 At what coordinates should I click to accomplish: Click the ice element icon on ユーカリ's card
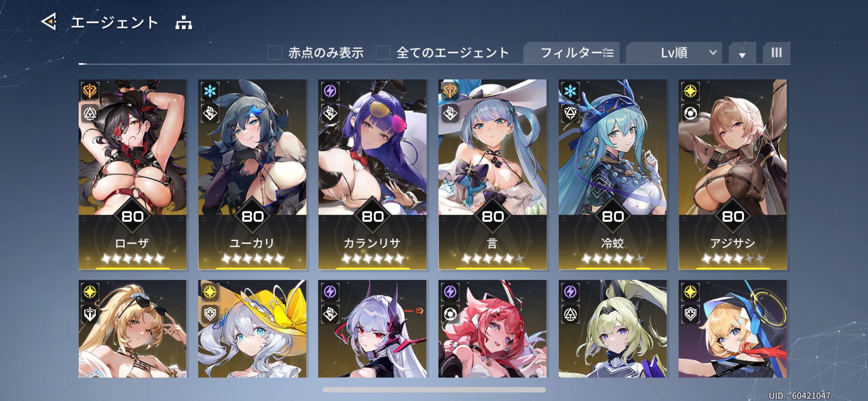(210, 91)
